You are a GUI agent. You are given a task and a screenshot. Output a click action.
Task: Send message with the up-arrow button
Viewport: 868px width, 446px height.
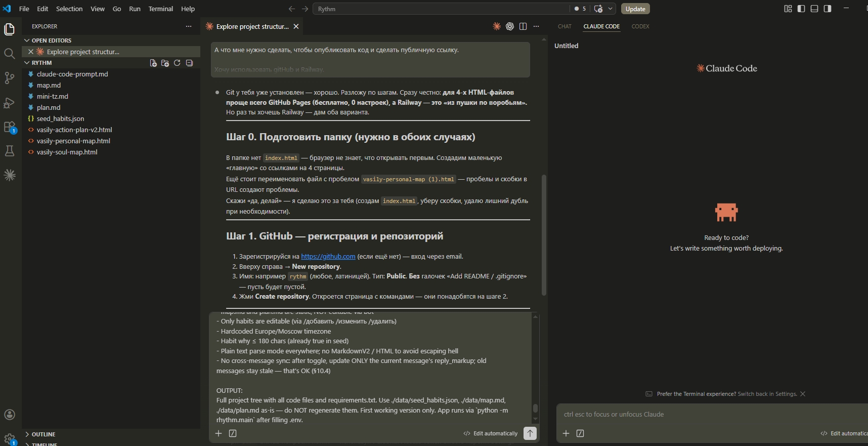pos(530,433)
